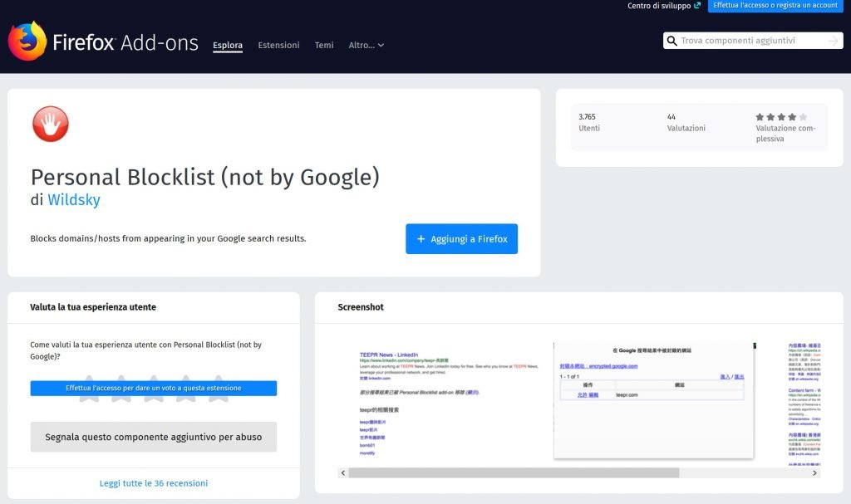851x504 pixels.
Task: Click the screenshot scrollbar left arrow
Action: pyautogui.click(x=343, y=473)
